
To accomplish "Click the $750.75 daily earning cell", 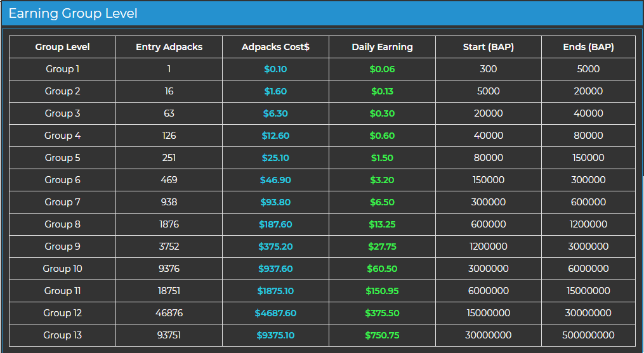I will tap(382, 335).
